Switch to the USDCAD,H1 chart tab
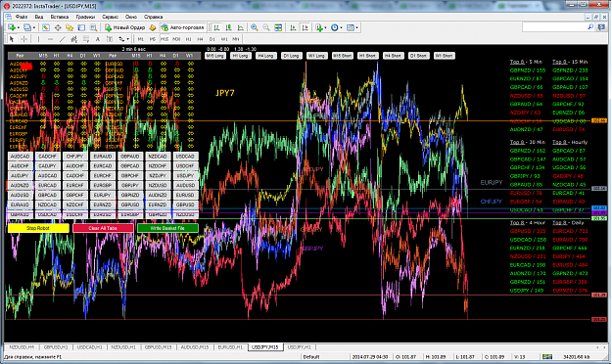612x364 pixels. (89, 347)
